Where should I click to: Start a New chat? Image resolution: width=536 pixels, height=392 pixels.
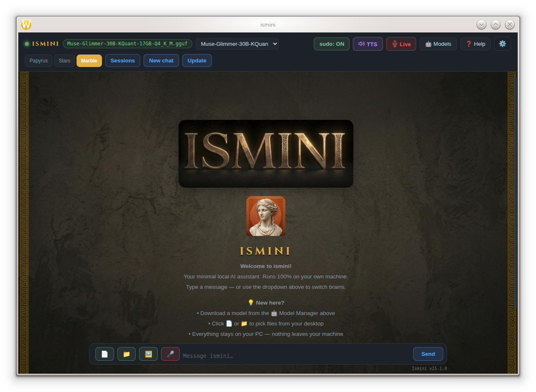coord(161,61)
